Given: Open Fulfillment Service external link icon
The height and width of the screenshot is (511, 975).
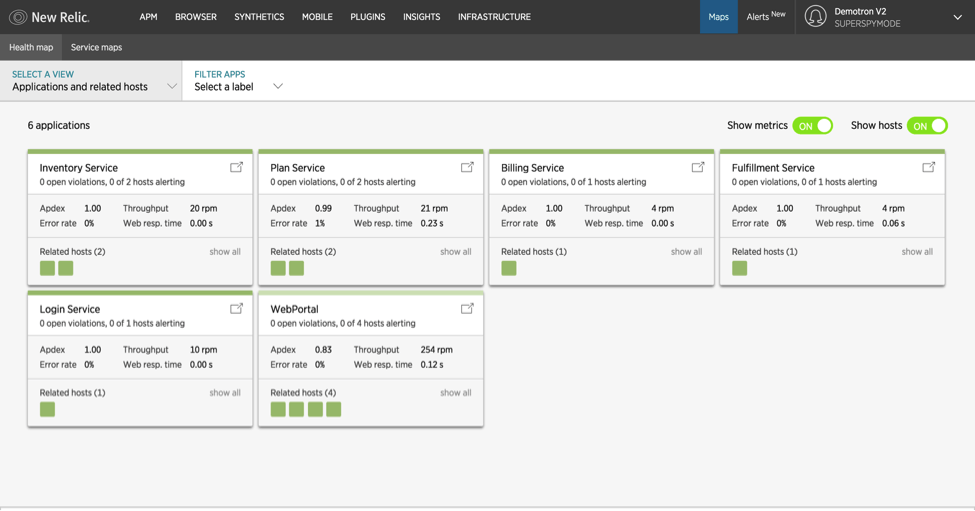Looking at the screenshot, I should pyautogui.click(x=928, y=167).
